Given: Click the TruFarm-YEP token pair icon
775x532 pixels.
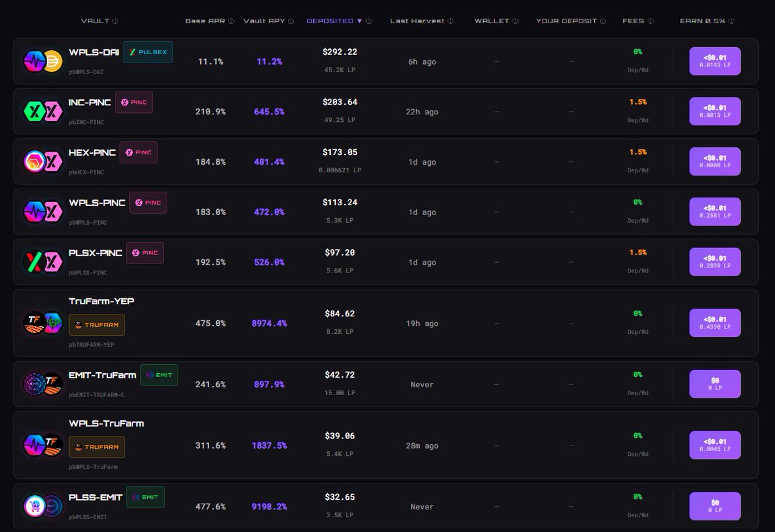Looking at the screenshot, I should click(x=43, y=323).
